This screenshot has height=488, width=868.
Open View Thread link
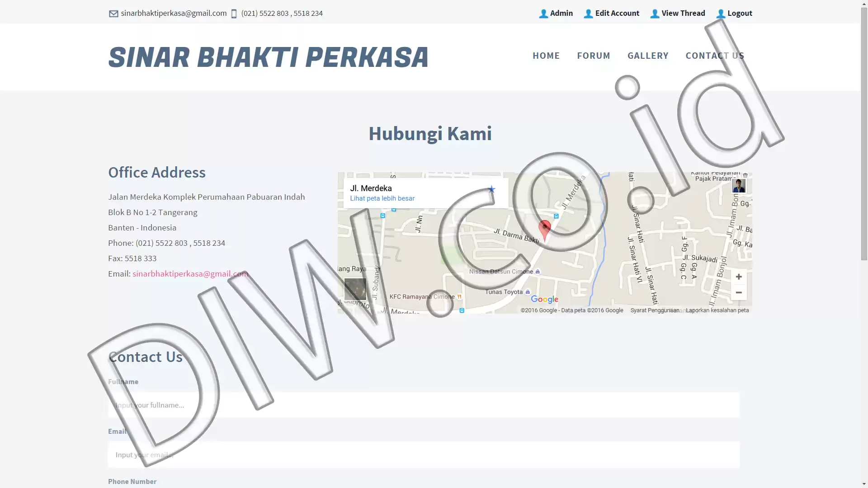pyautogui.click(x=683, y=13)
